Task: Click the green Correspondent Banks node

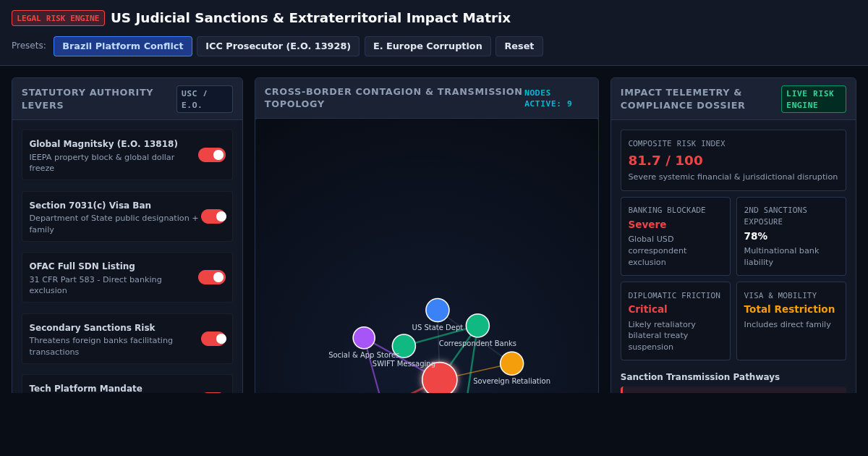Action: pos(477,326)
